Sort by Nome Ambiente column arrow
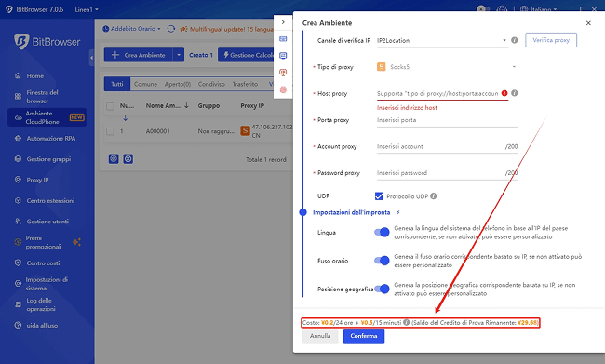The height and width of the screenshot is (364, 605). [186, 105]
